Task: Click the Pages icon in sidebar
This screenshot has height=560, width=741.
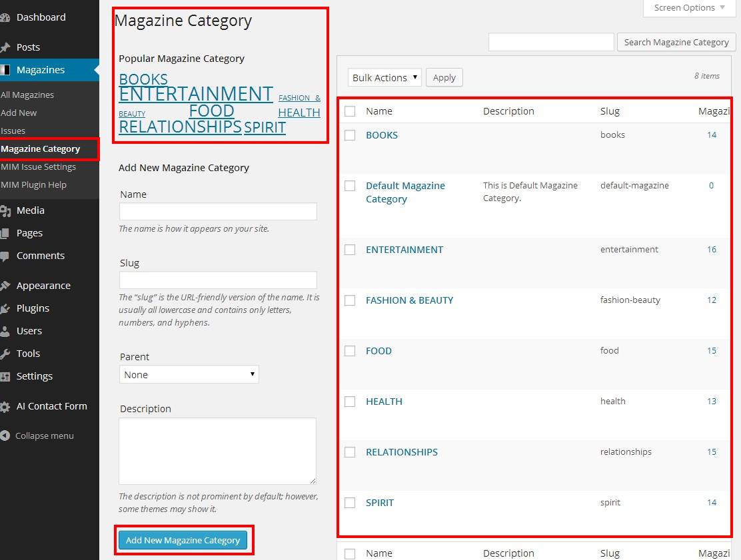Action: click(5, 233)
